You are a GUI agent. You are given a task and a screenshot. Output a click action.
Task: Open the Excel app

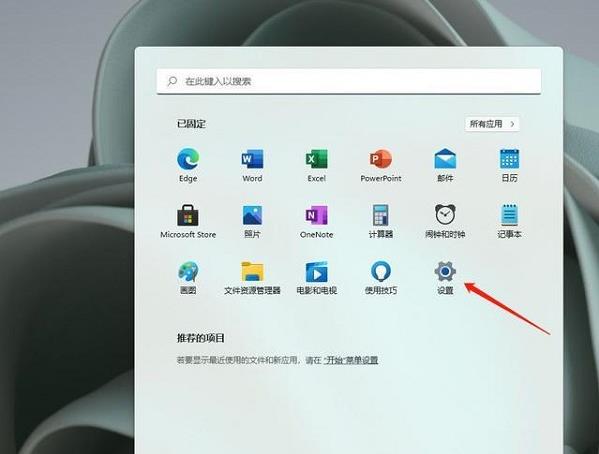click(x=316, y=165)
